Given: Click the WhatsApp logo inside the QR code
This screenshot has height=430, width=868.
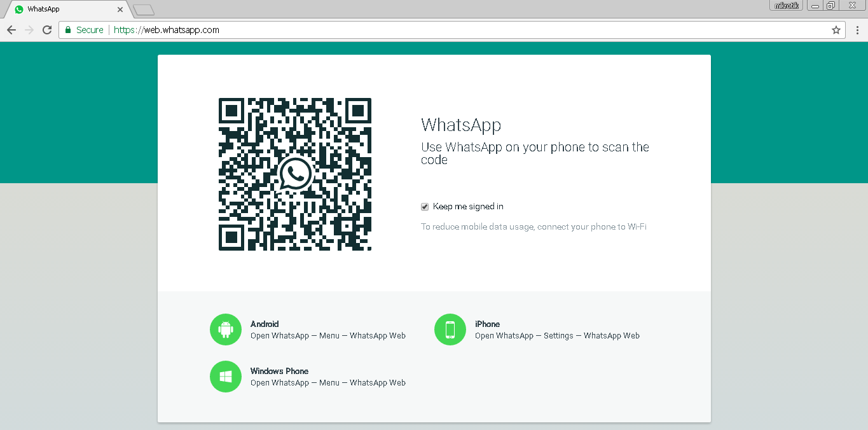Looking at the screenshot, I should pos(295,174).
